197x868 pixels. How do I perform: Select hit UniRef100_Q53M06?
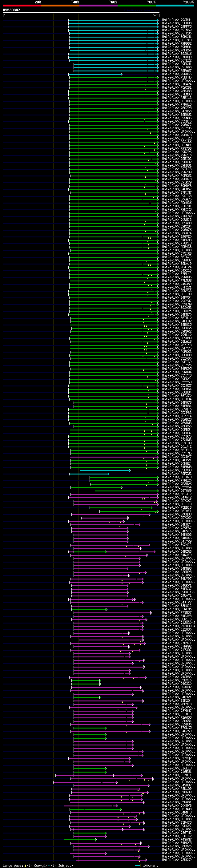pyautogui.click(x=177, y=484)
